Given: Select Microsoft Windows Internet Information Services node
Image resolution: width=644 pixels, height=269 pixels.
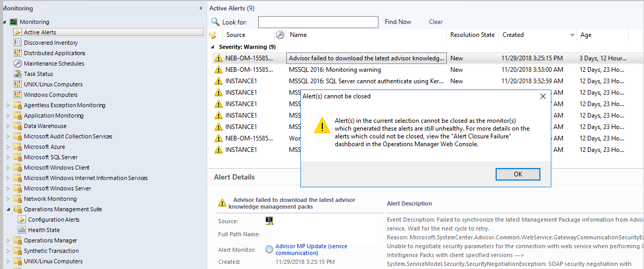Looking at the screenshot, I should [x=85, y=178].
